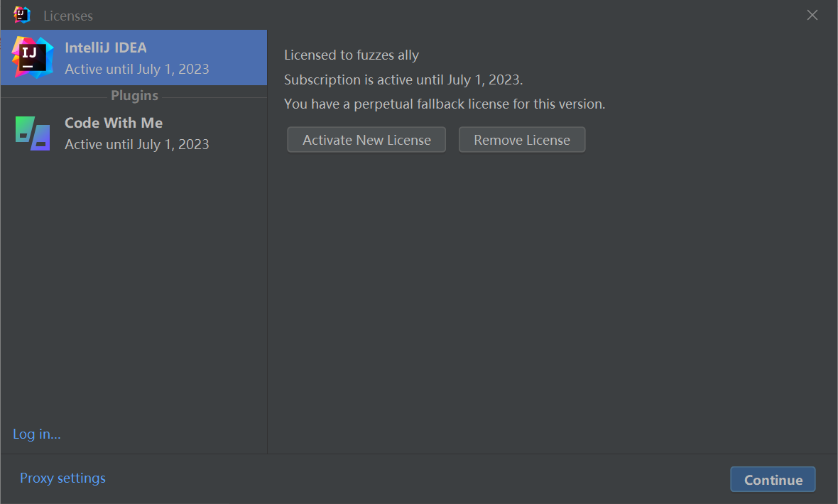This screenshot has height=504, width=838.
Task: Click the Code With Me plugin icon
Action: click(33, 133)
